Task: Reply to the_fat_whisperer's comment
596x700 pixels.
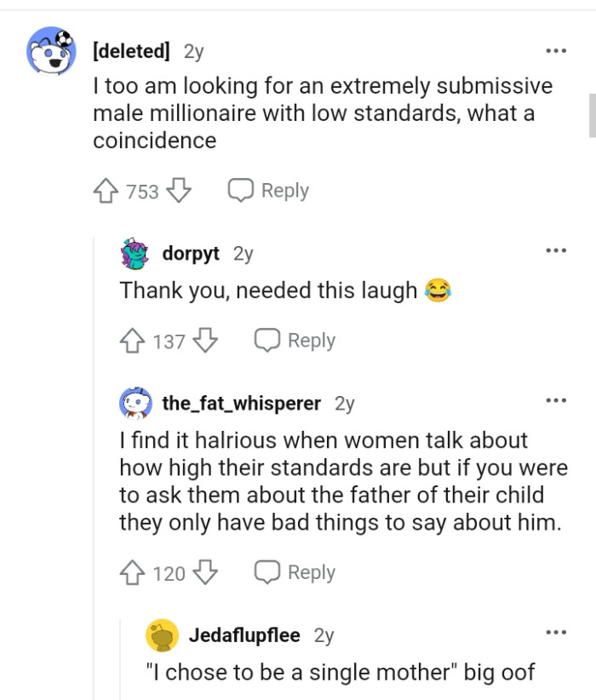Action: click(298, 572)
